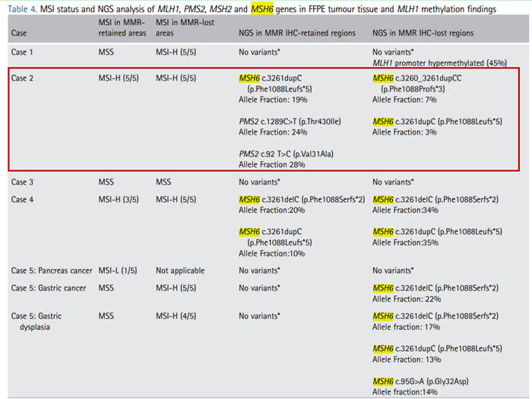Select "NGS in MMR IHC-lost regions" header
Viewport: 532px width, 399px height.
coord(423,33)
